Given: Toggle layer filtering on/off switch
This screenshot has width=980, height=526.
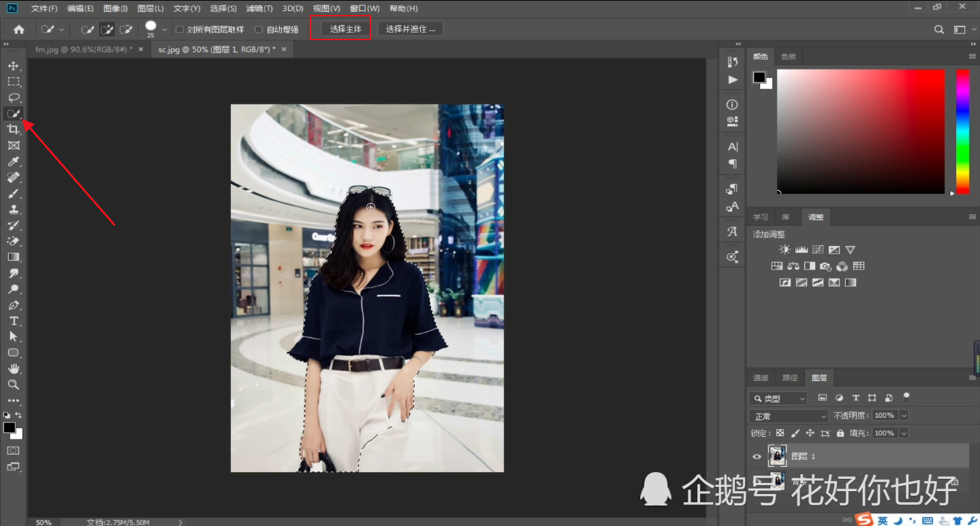Looking at the screenshot, I should [x=906, y=397].
